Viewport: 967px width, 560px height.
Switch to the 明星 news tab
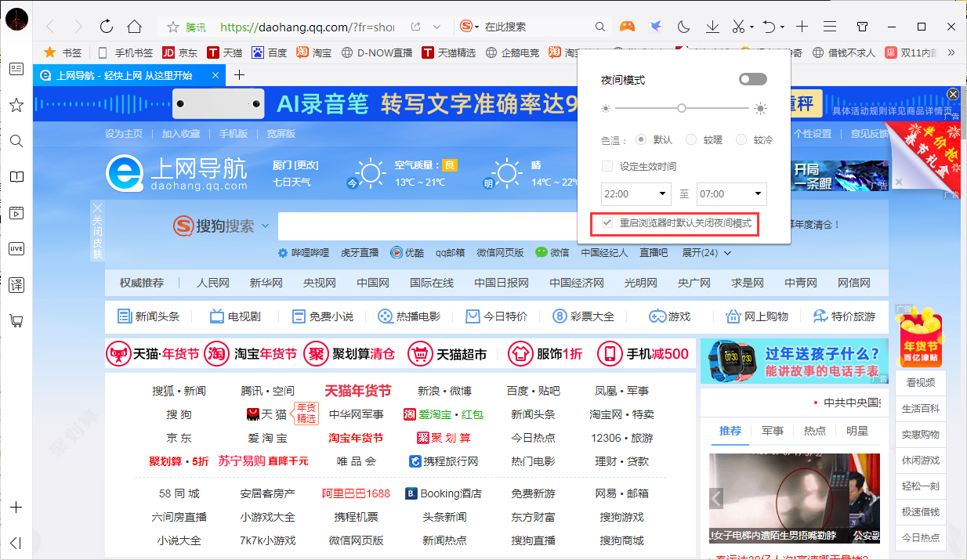tap(858, 430)
